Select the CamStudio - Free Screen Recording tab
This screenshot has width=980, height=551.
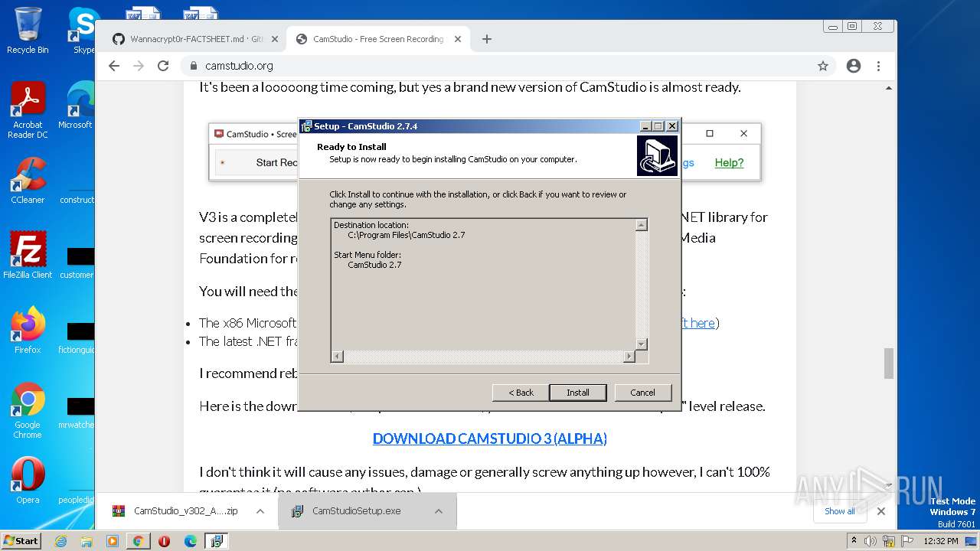pyautogui.click(x=378, y=39)
